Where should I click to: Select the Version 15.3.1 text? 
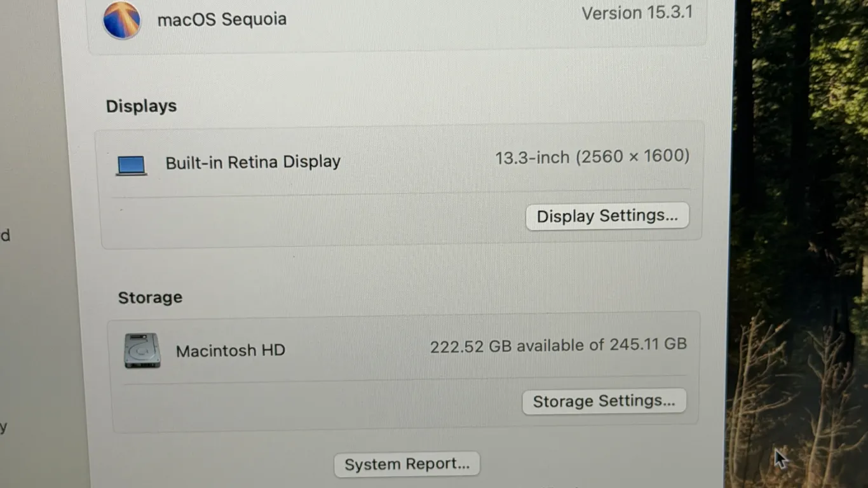click(x=637, y=13)
